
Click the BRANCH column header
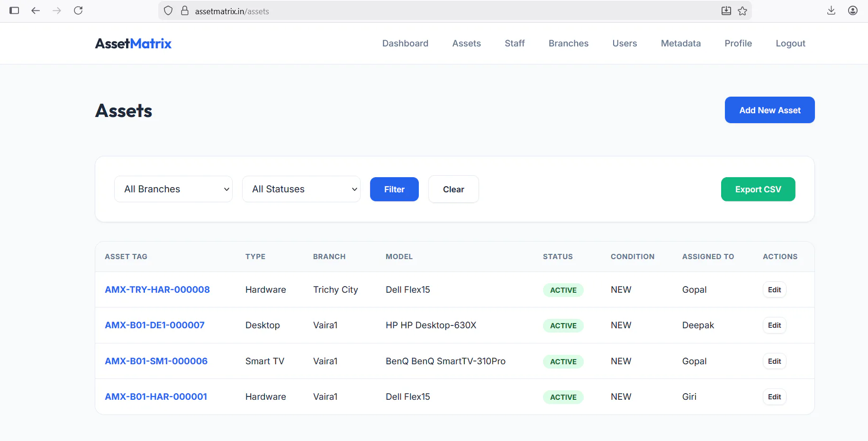329,256
